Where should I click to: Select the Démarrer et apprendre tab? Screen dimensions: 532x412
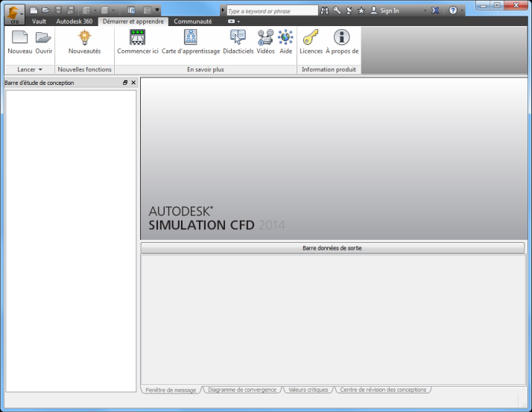click(x=133, y=22)
